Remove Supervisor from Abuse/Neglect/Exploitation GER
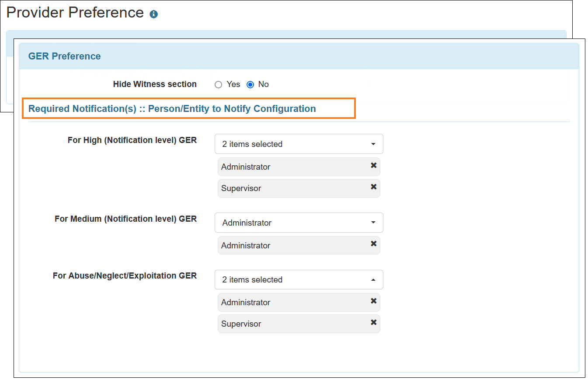This screenshot has height=380, width=588. 373,322
